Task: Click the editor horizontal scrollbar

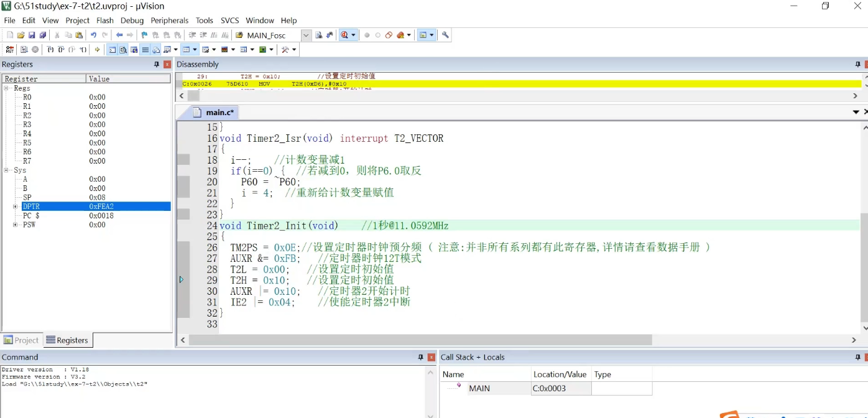Action: pos(420,340)
